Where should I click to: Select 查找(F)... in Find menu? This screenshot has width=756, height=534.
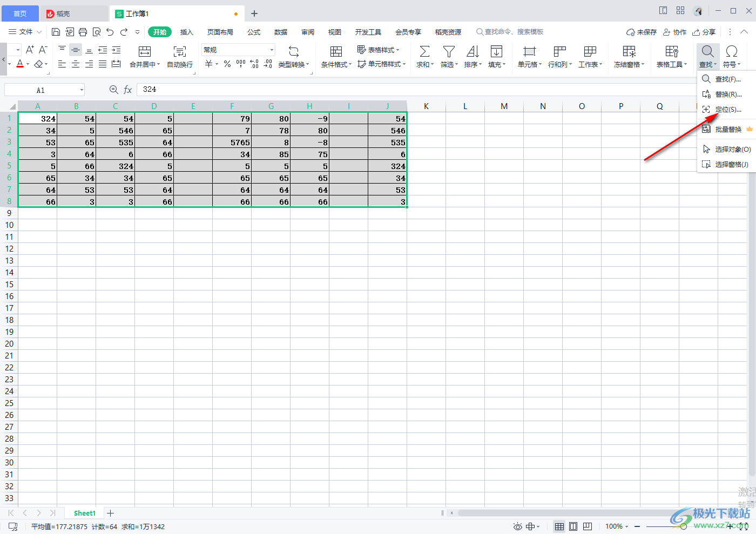tap(726, 79)
